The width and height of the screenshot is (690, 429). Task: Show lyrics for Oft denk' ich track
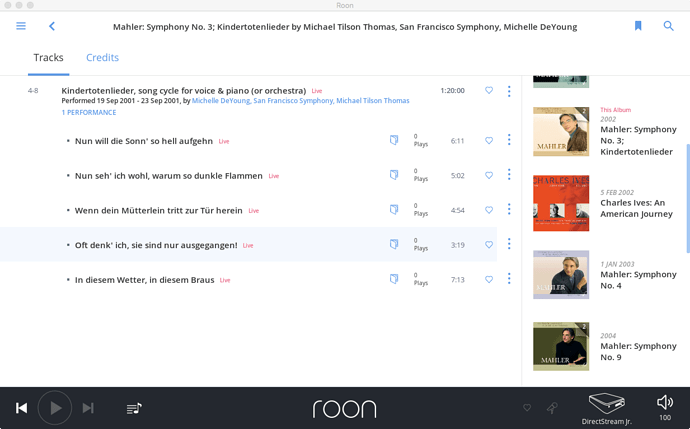click(x=394, y=244)
